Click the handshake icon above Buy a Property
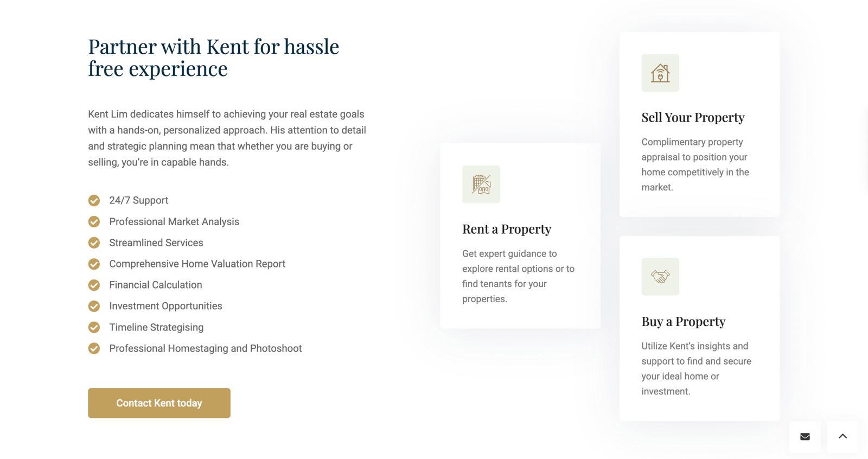 (660, 277)
